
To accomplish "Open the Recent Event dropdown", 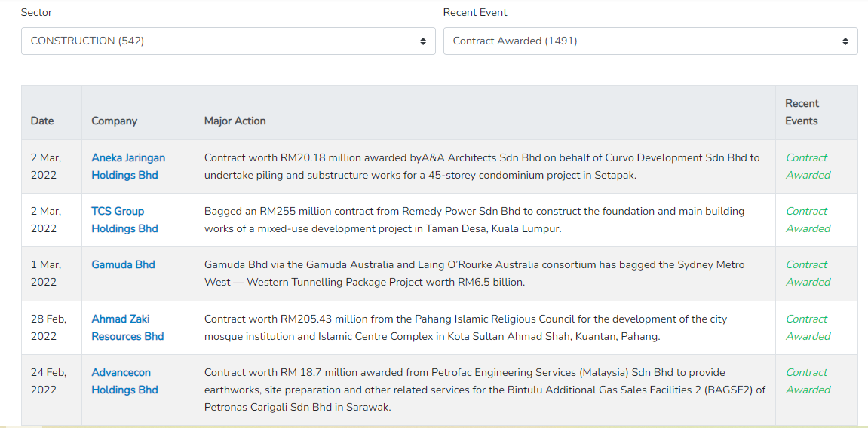I will [x=650, y=41].
